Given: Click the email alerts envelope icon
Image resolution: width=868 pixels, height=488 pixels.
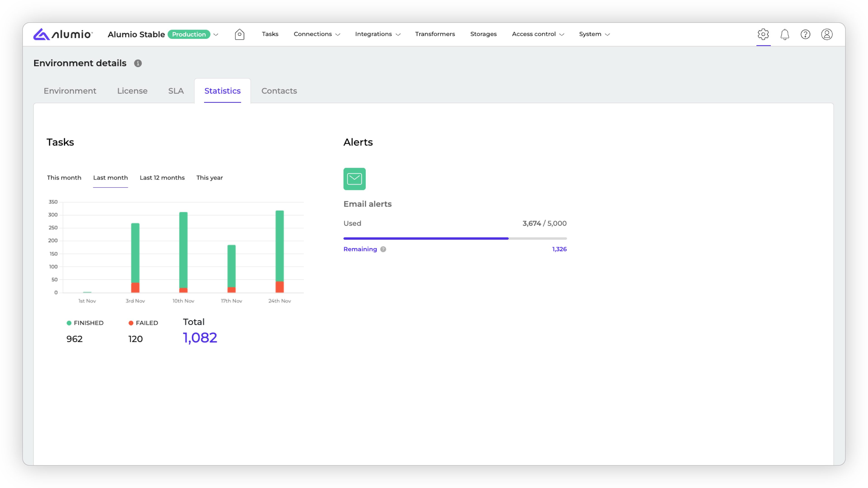Looking at the screenshot, I should pyautogui.click(x=354, y=179).
